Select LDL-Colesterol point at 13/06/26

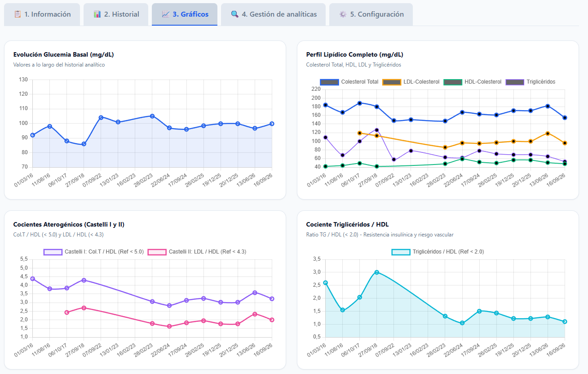tap(548, 133)
